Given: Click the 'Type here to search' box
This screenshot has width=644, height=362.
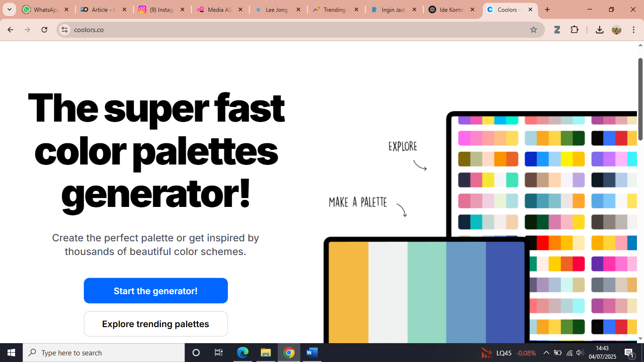Looking at the screenshot, I should [x=104, y=353].
